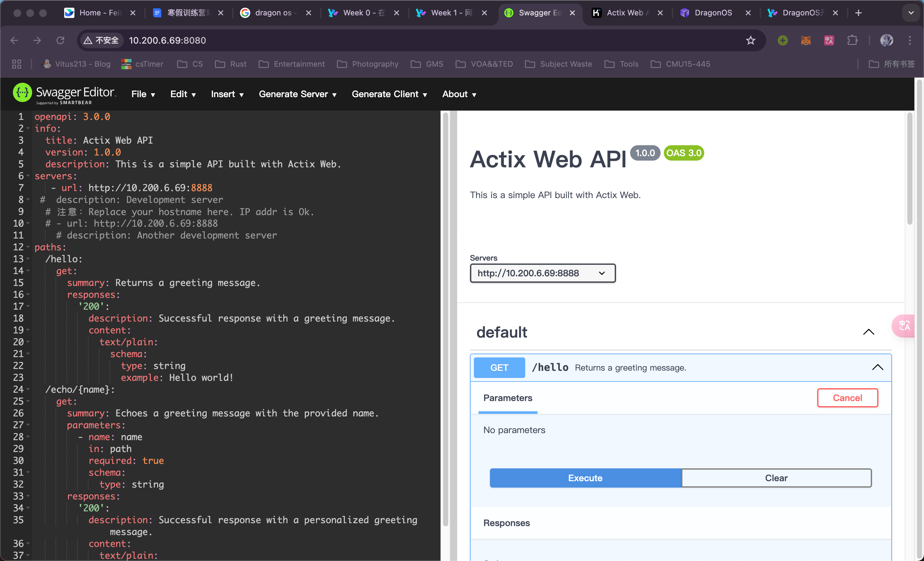Open the MetaMask fox extension

pos(806,40)
